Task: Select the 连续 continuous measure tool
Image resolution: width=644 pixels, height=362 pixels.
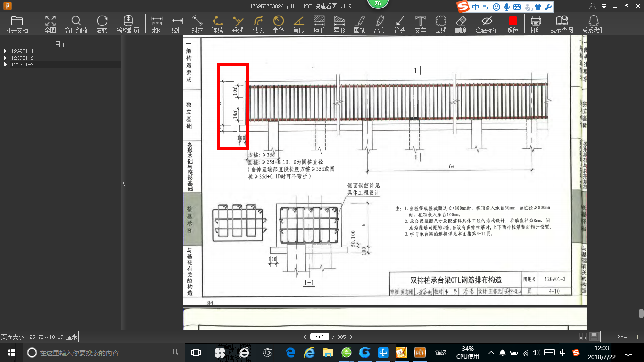Action: pyautogui.click(x=217, y=25)
